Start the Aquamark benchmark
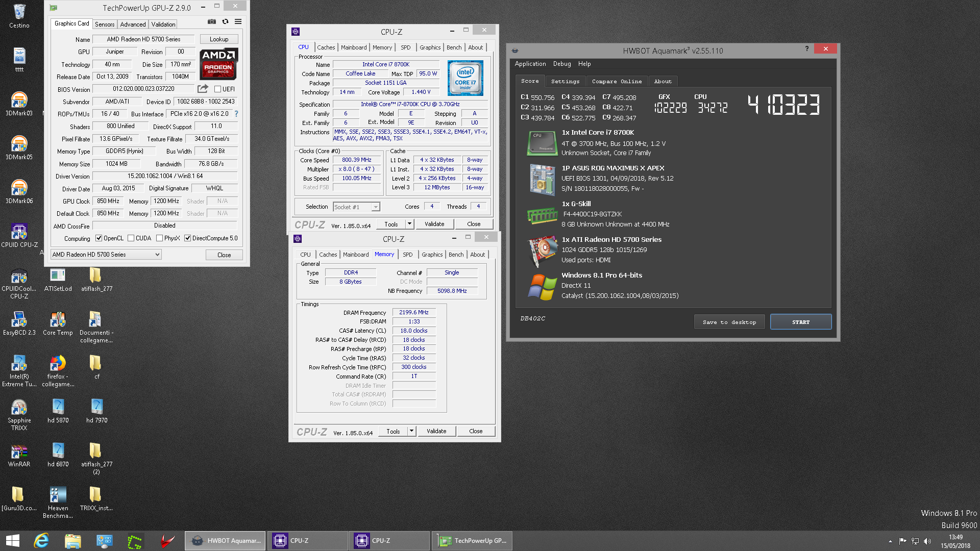This screenshot has height=551, width=980. (x=801, y=322)
